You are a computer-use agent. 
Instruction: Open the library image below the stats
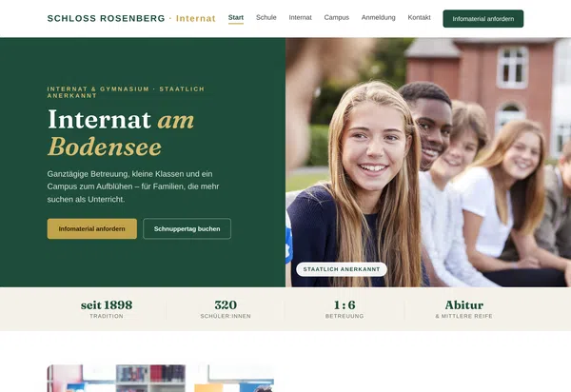(161, 378)
